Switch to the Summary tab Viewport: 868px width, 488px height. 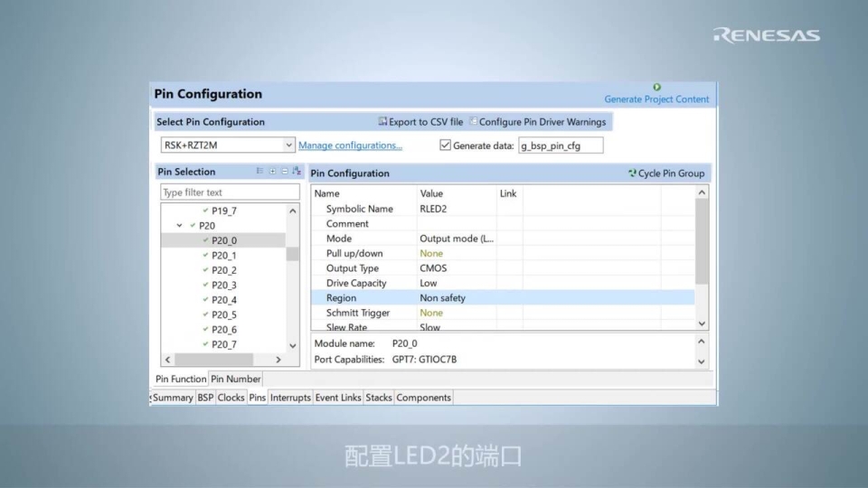[x=173, y=398]
